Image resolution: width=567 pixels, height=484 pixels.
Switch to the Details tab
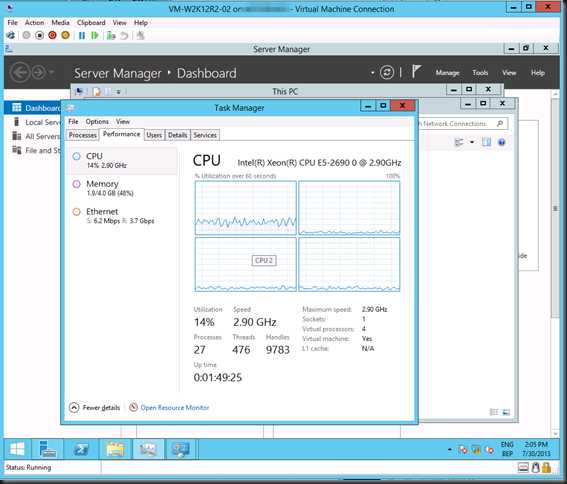178,135
